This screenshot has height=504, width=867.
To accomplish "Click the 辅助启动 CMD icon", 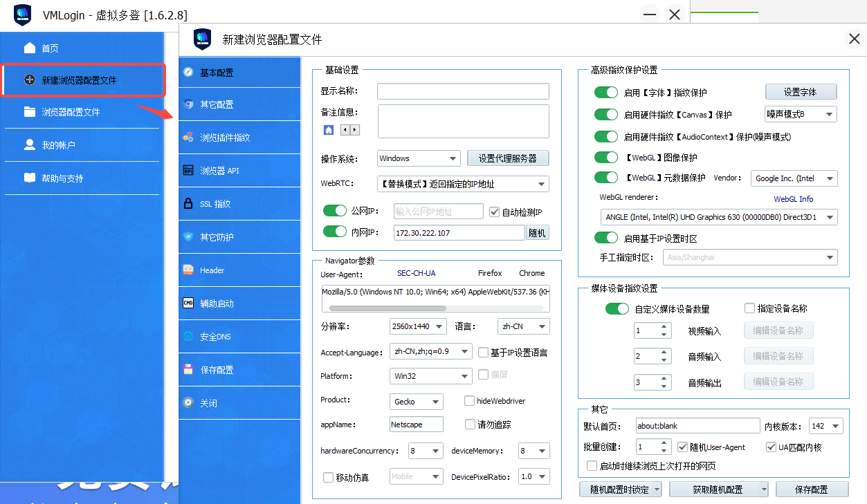I will [x=188, y=303].
